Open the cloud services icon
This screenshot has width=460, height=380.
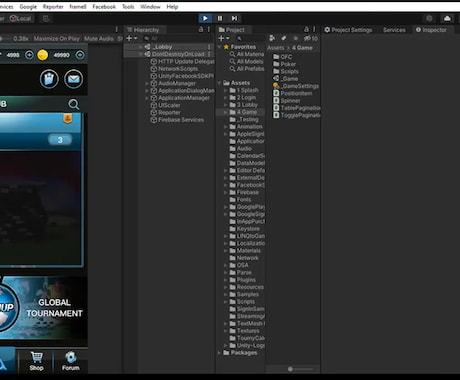[447, 18]
